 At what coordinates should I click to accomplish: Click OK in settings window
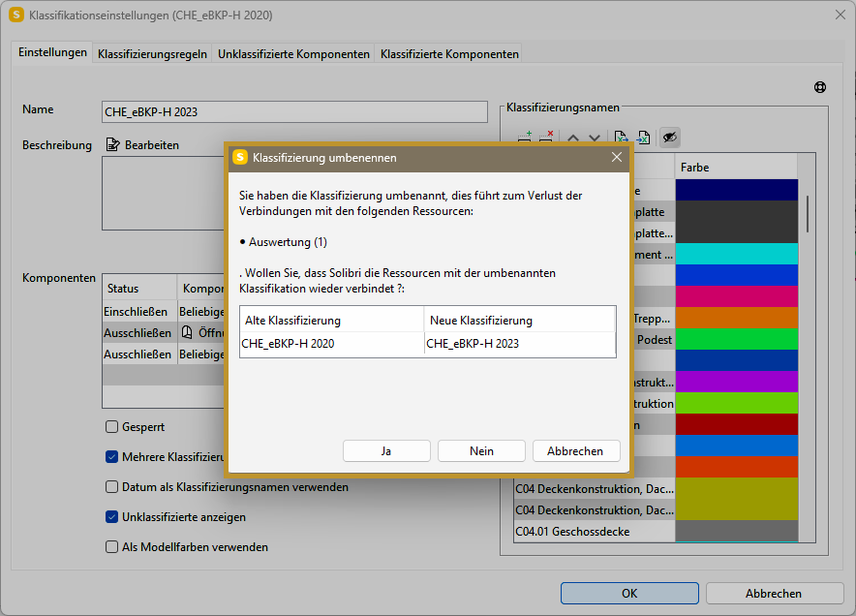coord(629,593)
